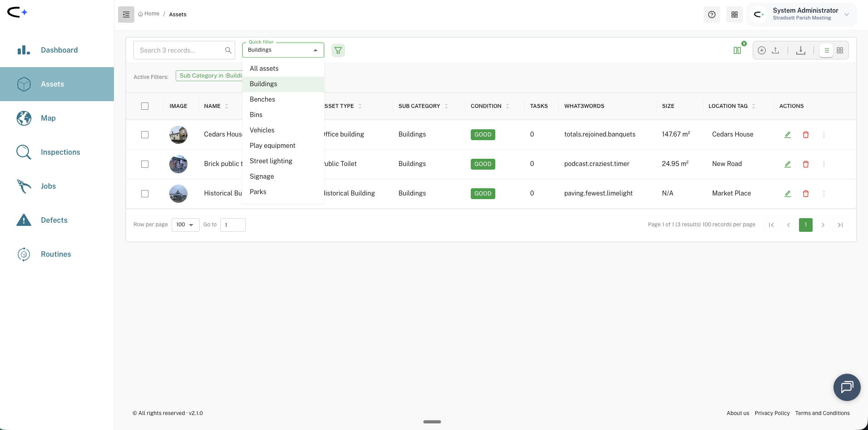Click the download export icon
868x430 pixels.
[801, 50]
